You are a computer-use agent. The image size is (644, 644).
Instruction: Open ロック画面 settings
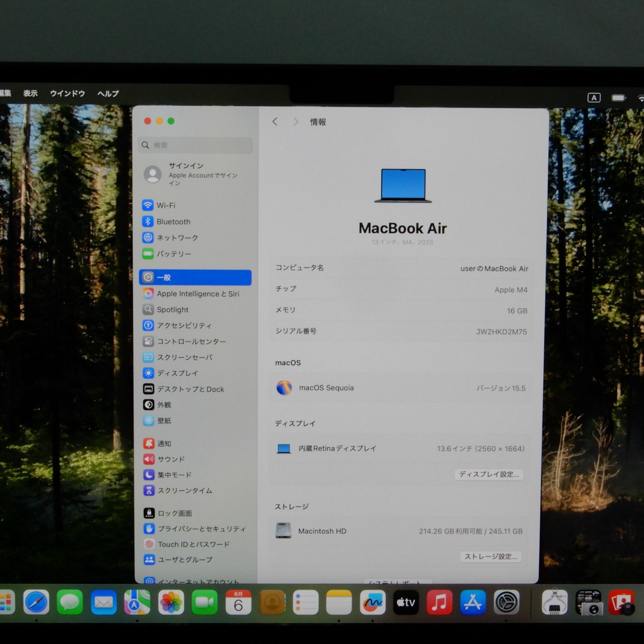click(195, 513)
